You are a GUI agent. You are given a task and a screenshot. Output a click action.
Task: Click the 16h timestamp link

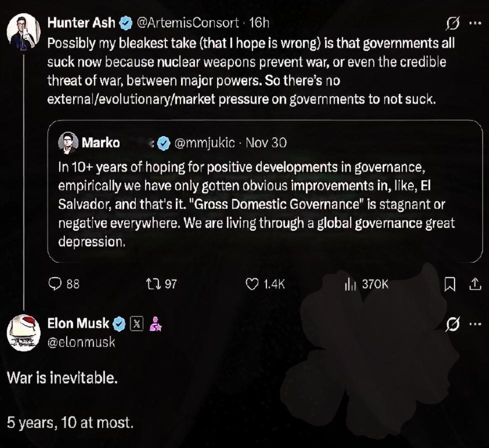[259, 23]
